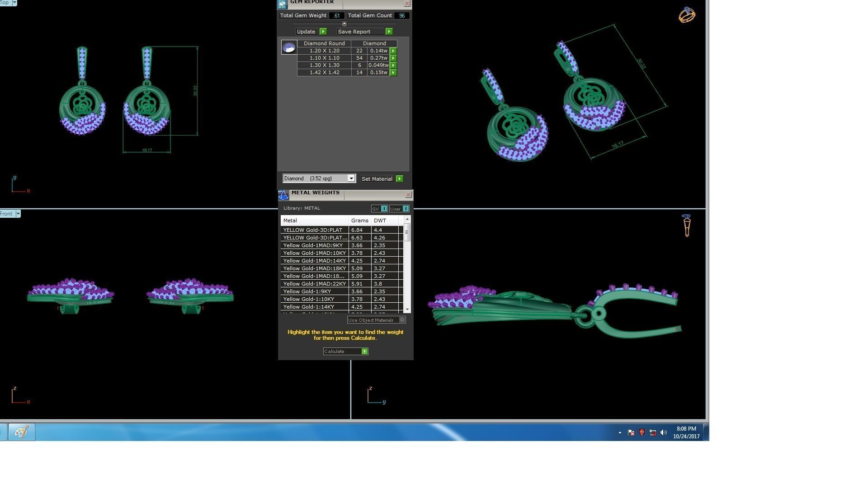Click the Grams column header
Viewport: 868px width, 488px height.
[360, 221]
